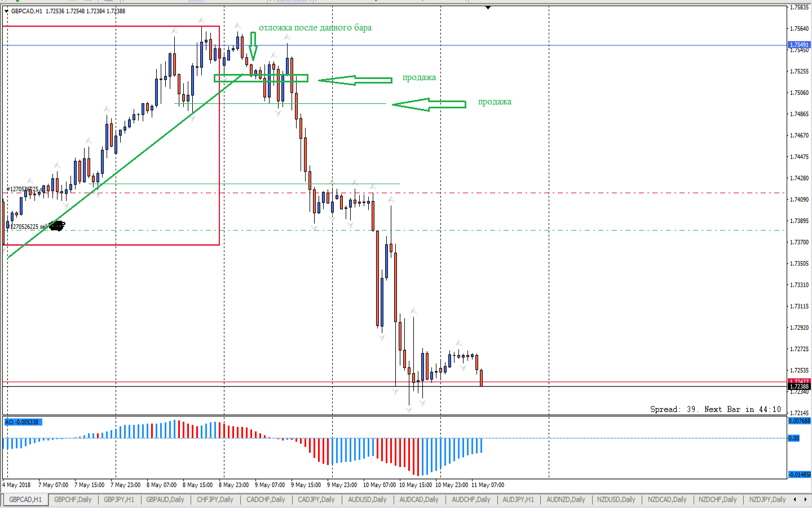Switch to CHFJPY,Daily chart tab
Image resolution: width=812 pixels, height=508 pixels.
pos(215,500)
